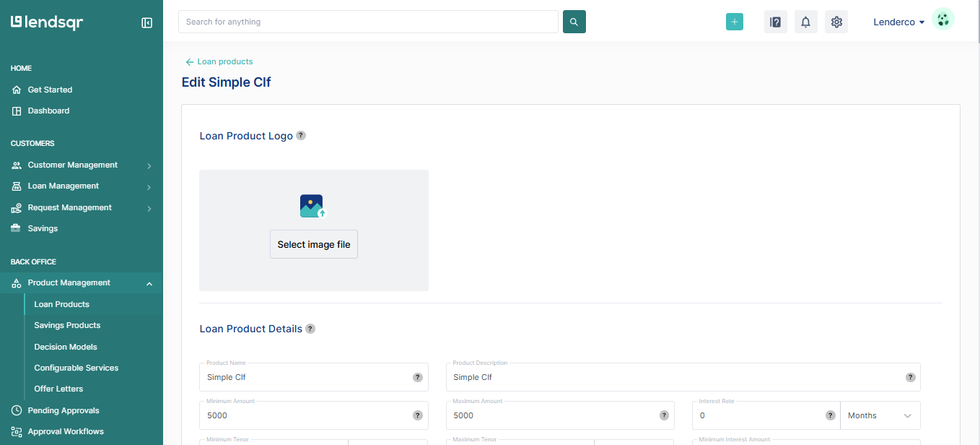Expand Request Management submenu chevron
This screenshot has width=980, height=445.
[x=149, y=209]
